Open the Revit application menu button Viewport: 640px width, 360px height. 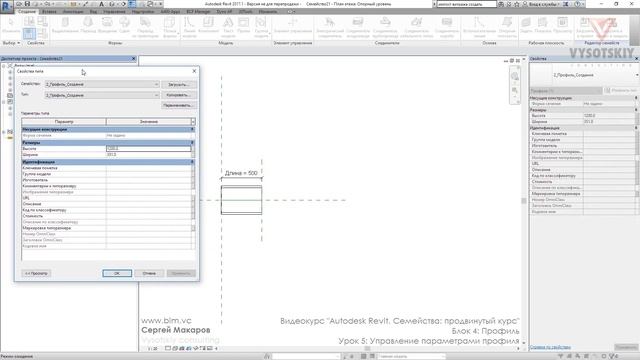tap(7, 7)
